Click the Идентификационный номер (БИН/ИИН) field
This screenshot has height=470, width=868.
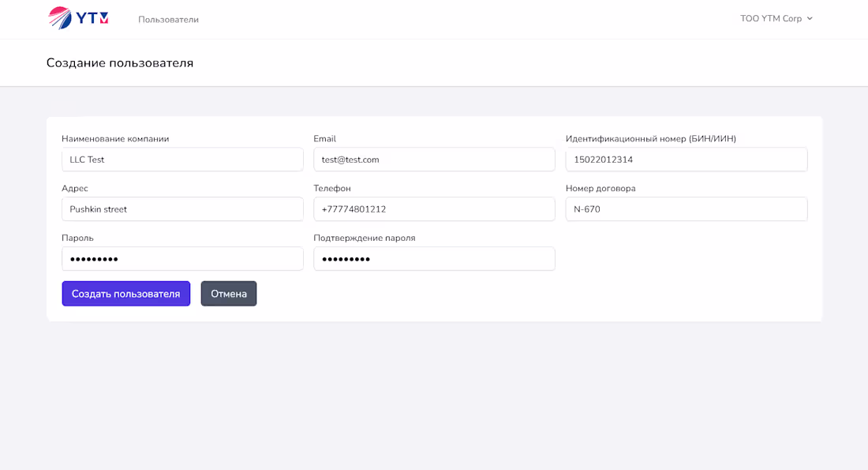[x=686, y=159]
